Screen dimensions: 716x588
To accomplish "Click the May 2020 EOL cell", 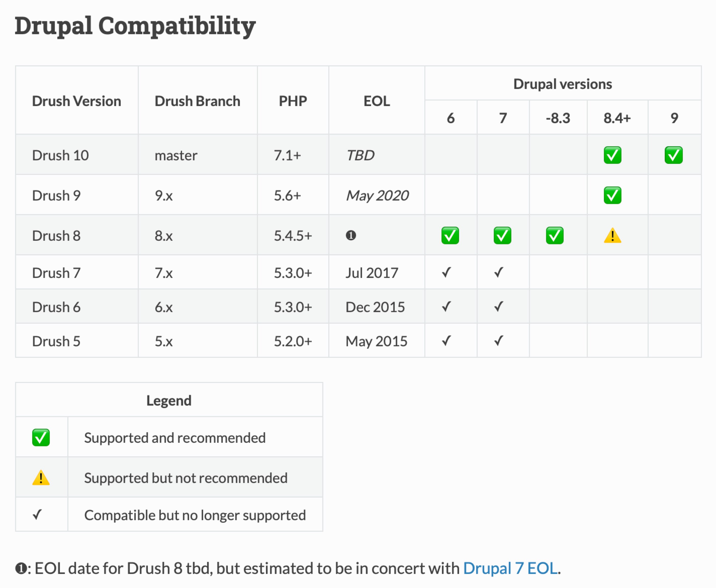I will coord(377,195).
